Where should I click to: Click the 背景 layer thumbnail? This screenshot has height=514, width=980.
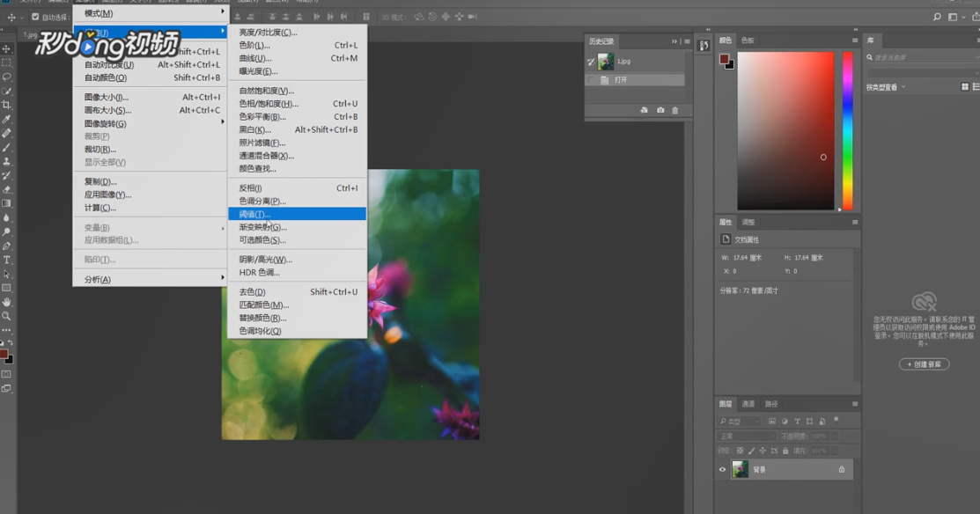tap(740, 468)
